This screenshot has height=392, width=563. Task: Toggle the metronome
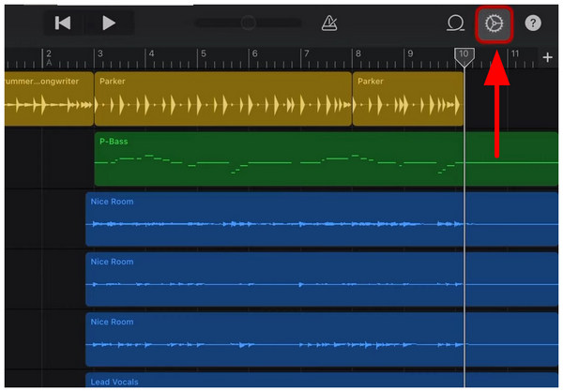pos(329,23)
